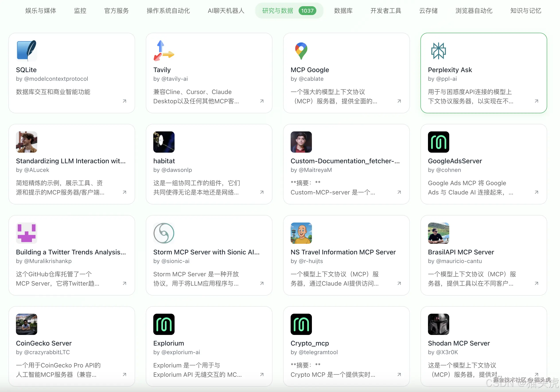Click the SQLite feather logo icon
Screen dimensions: 560x392
(26, 50)
